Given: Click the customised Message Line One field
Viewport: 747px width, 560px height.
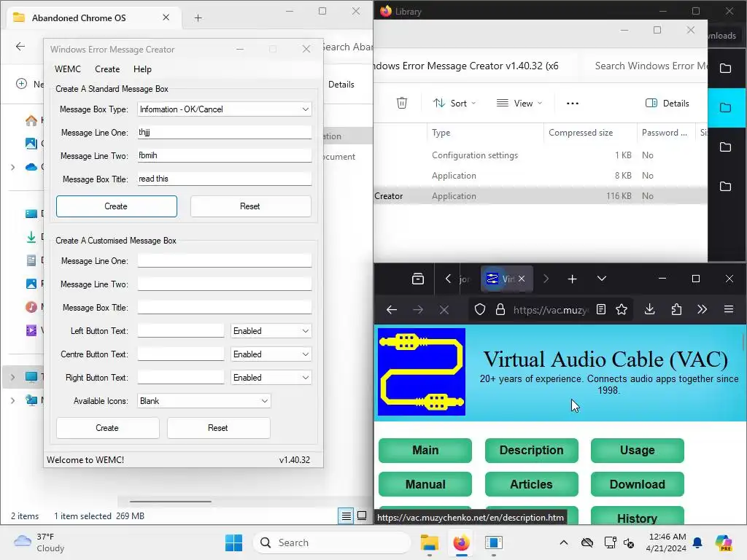Looking at the screenshot, I should [225, 261].
